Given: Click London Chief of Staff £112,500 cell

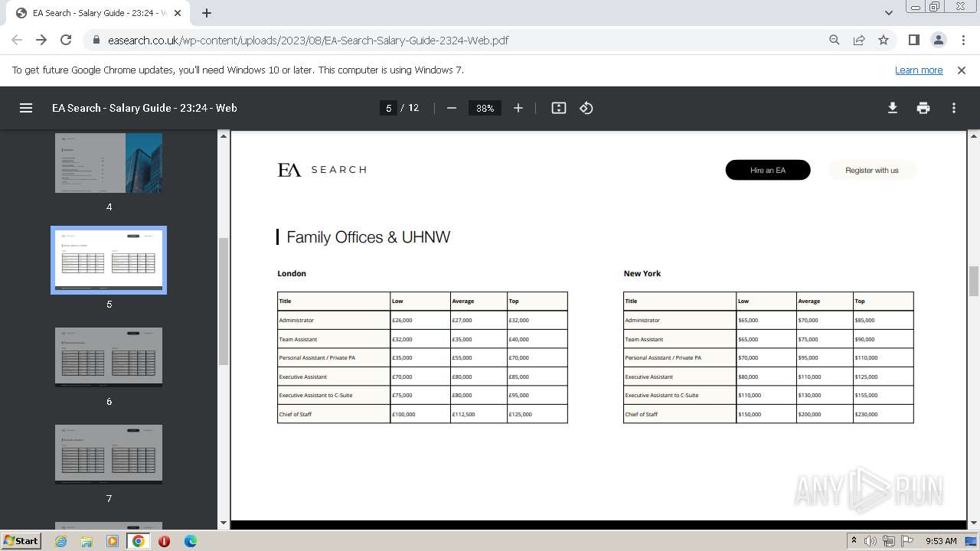Looking at the screenshot, I should click(x=479, y=414).
